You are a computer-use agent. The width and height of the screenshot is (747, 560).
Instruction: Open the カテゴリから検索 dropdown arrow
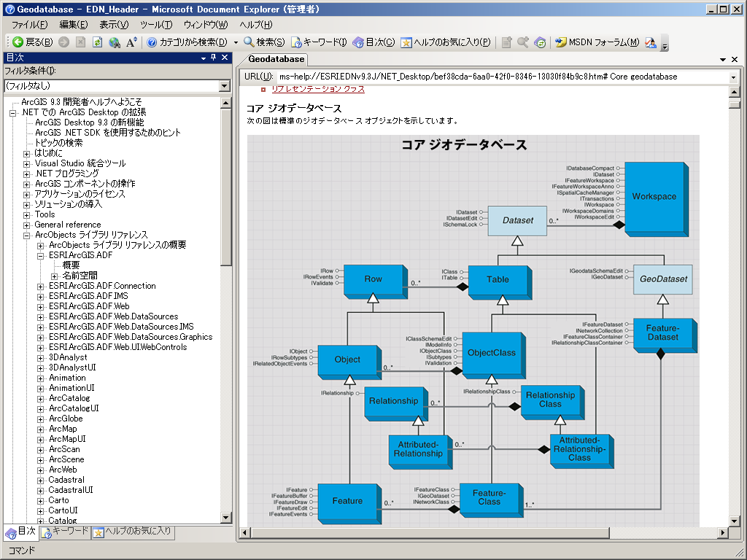pyautogui.click(x=236, y=42)
